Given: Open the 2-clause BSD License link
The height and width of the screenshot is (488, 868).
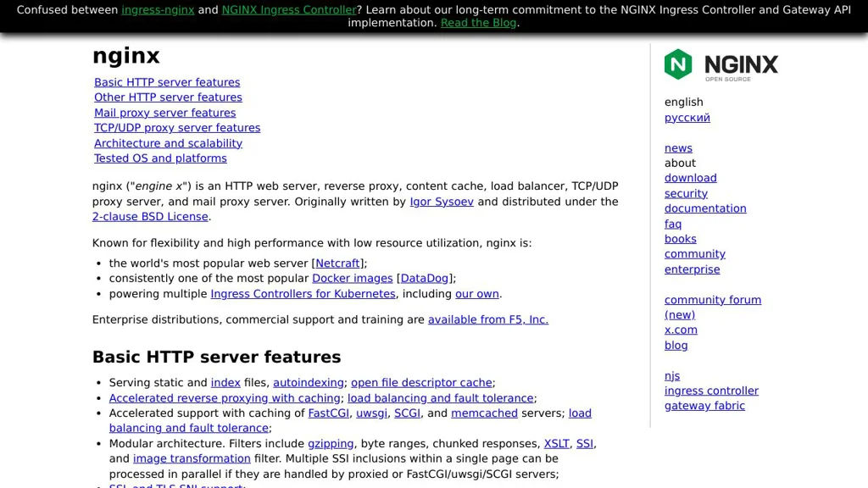Looking at the screenshot, I should 150,216.
